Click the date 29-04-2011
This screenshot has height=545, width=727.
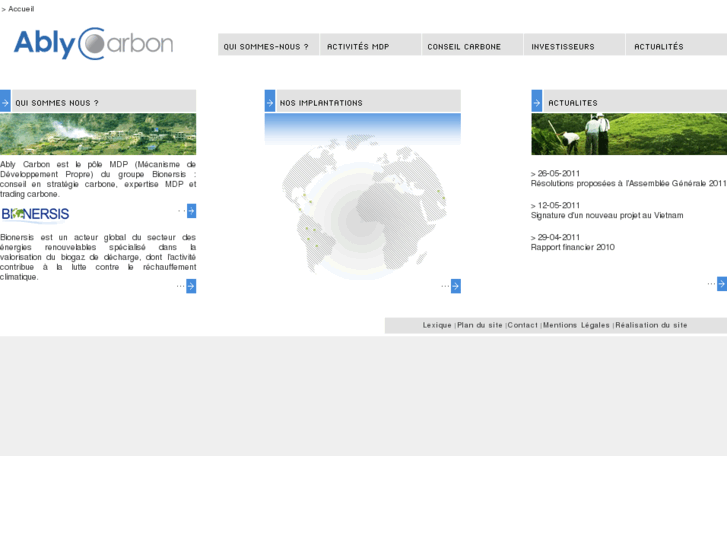click(x=559, y=237)
